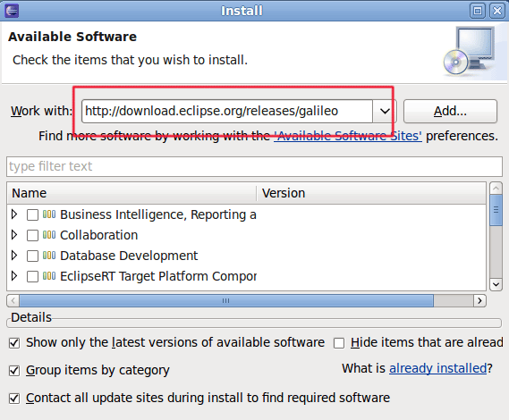Expand the Business Intelligence, Reporting category
The image size is (509, 420).
click(x=14, y=214)
